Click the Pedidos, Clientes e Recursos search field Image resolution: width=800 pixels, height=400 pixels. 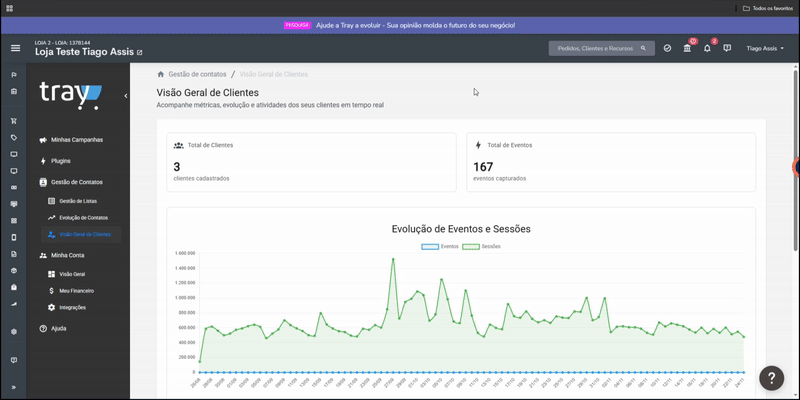click(602, 48)
